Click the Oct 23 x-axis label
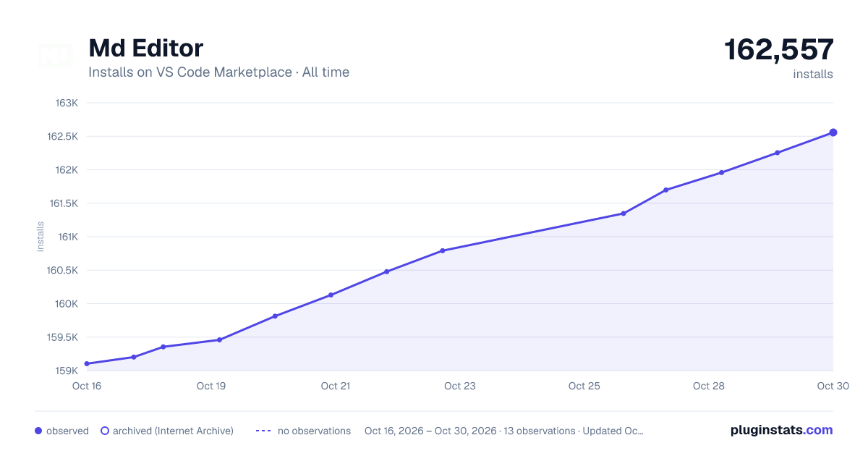The height and width of the screenshot is (456, 868). coord(460,386)
